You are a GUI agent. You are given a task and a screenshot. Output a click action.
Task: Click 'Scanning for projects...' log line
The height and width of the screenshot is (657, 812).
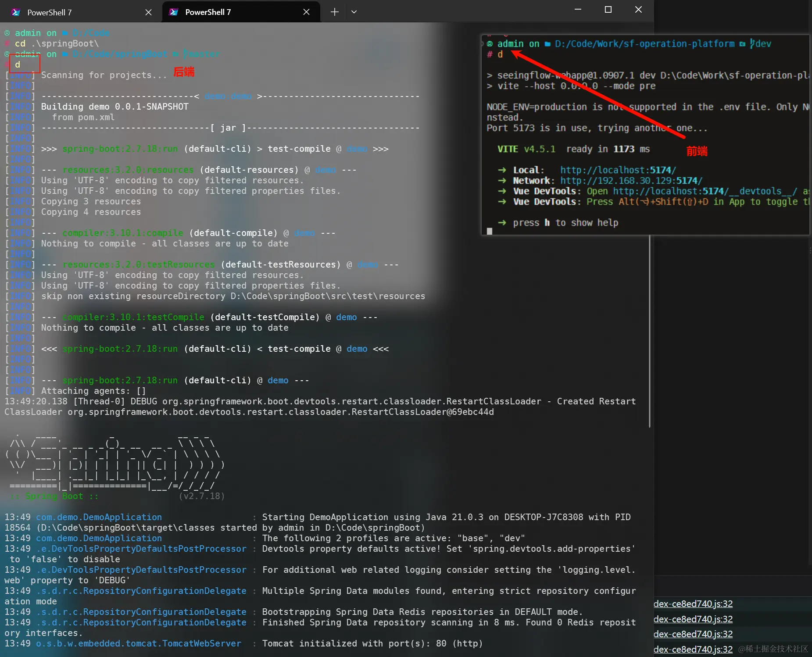(x=104, y=75)
